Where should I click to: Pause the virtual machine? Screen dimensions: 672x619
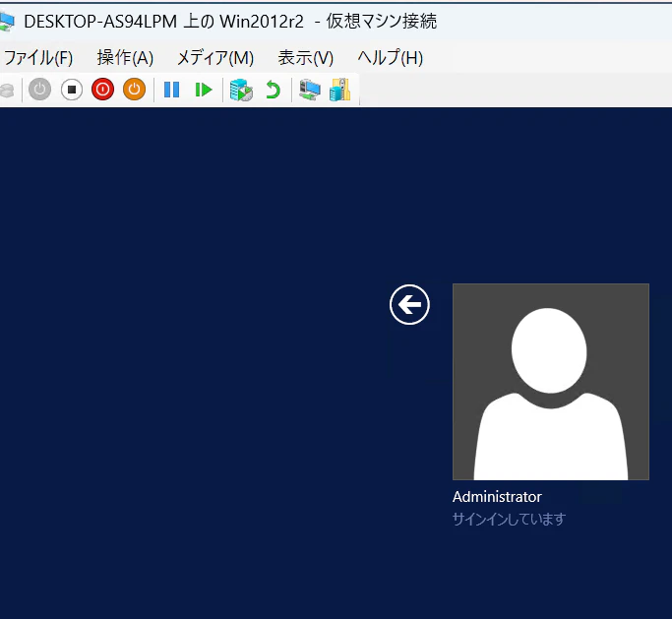pos(172,90)
